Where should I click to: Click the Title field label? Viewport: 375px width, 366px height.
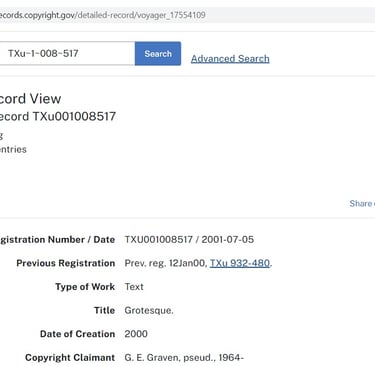[x=104, y=310]
